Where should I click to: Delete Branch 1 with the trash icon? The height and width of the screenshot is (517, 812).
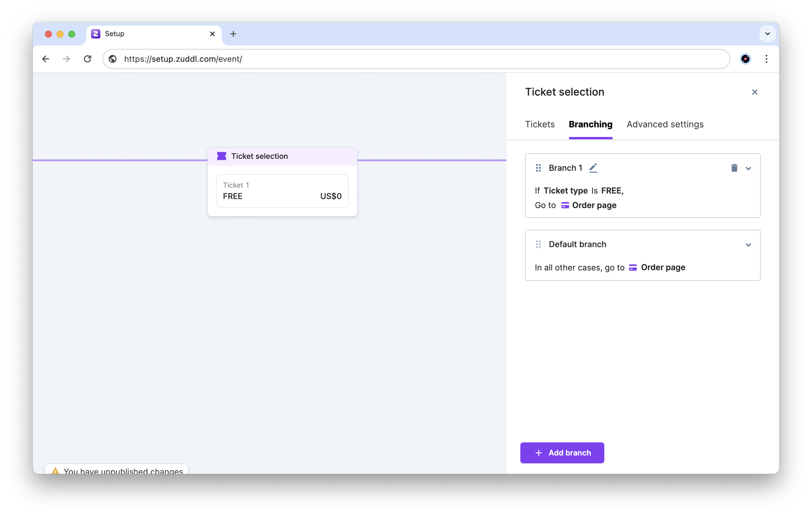pos(734,168)
